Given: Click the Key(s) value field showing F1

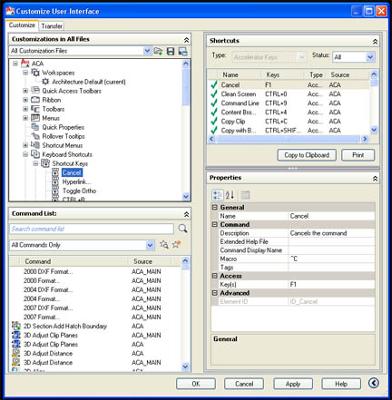Looking at the screenshot, I should pyautogui.click(x=332, y=284).
